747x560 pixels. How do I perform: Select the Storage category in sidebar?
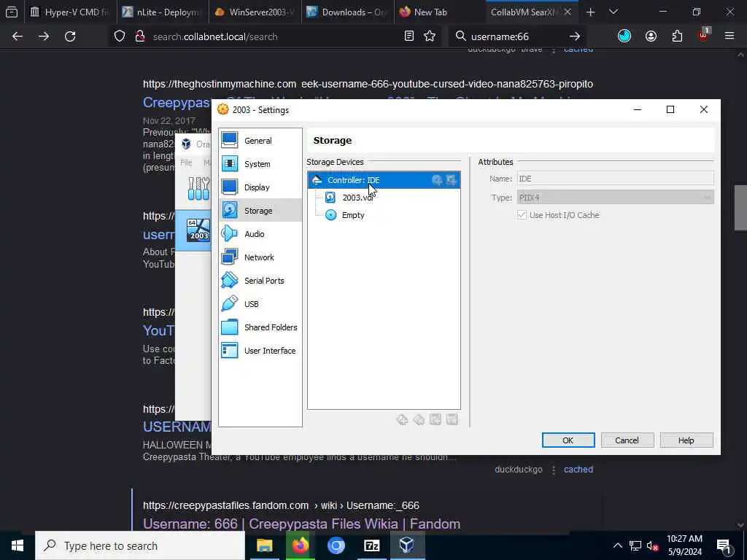pos(260,211)
